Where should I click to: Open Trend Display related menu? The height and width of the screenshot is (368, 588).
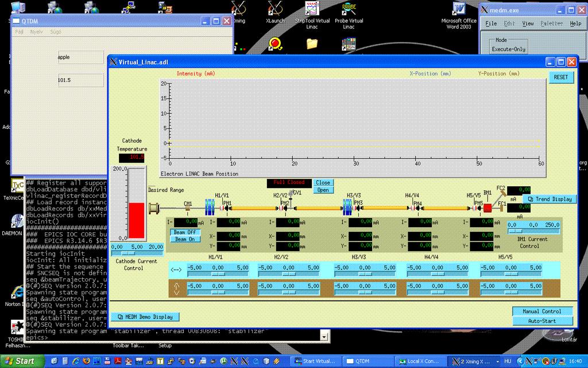tap(550, 199)
